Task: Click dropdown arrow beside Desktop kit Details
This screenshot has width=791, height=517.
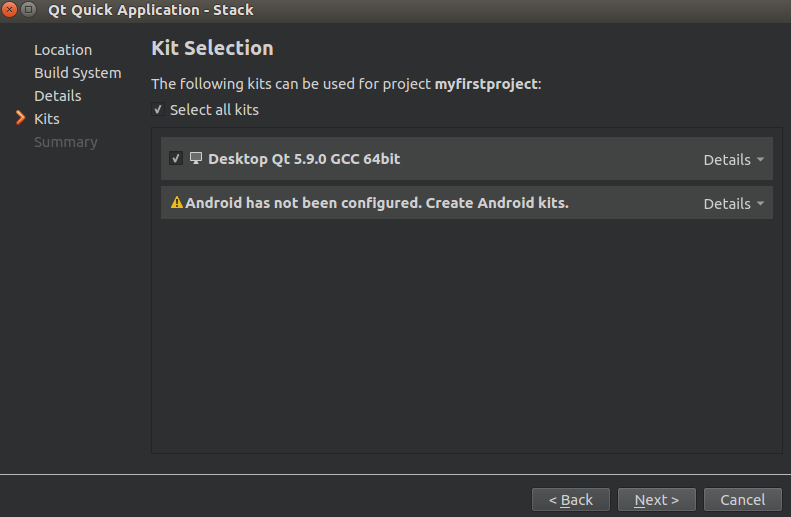Action: point(760,159)
